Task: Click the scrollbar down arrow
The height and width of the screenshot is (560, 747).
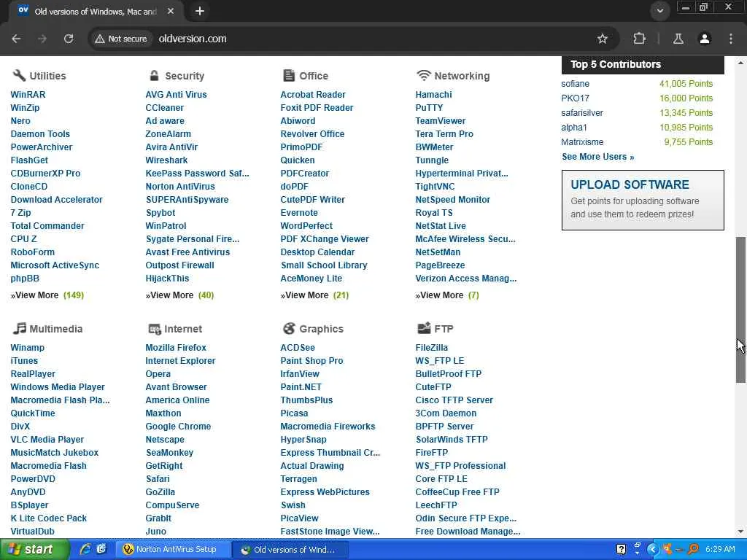Action: 740,532
